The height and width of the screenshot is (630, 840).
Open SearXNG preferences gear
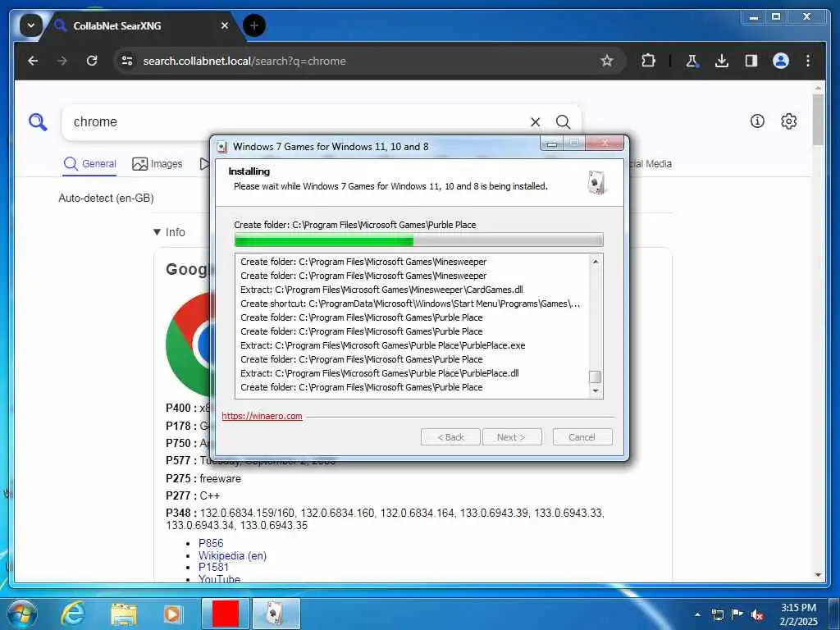click(788, 121)
